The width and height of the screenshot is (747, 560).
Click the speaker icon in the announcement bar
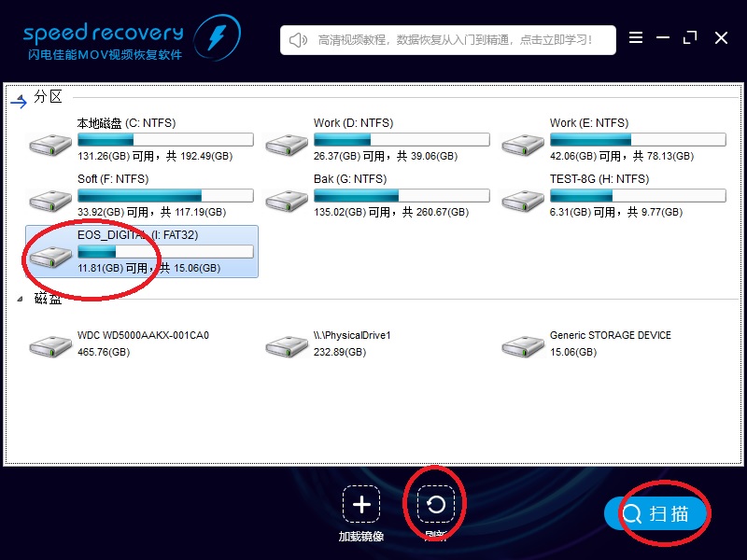tap(298, 40)
